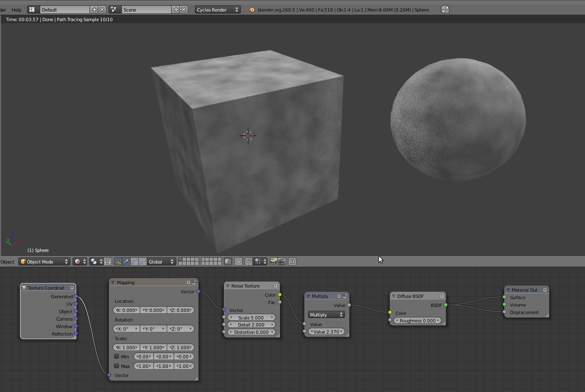Open the viewport shading selector sphere icon
The width and height of the screenshot is (585, 392).
pyautogui.click(x=80, y=261)
